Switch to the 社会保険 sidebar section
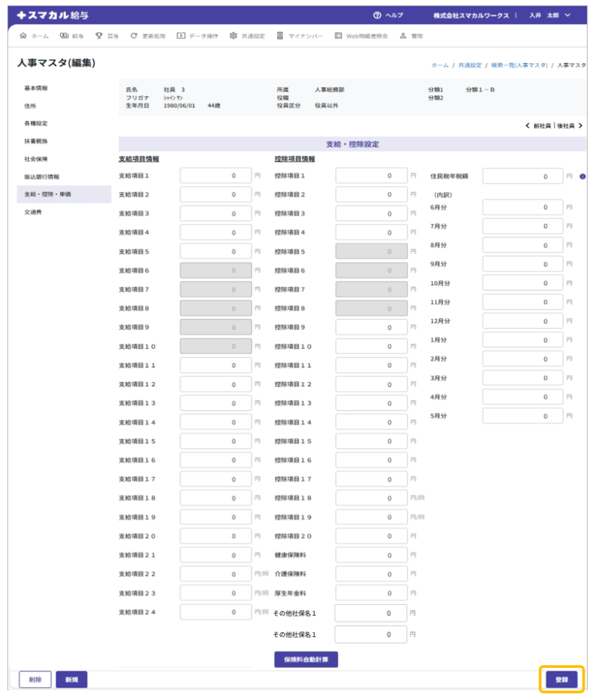The image size is (593, 700). click(x=36, y=159)
